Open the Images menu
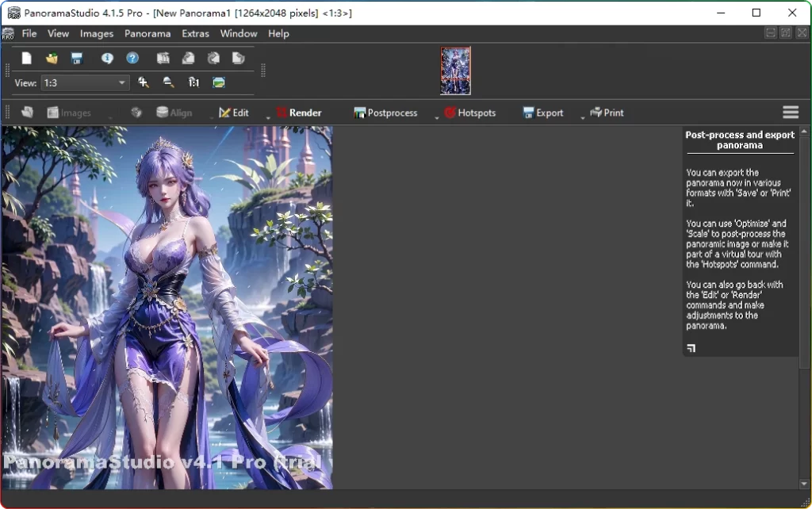Screen dimensions: 812x509 (x=96, y=33)
